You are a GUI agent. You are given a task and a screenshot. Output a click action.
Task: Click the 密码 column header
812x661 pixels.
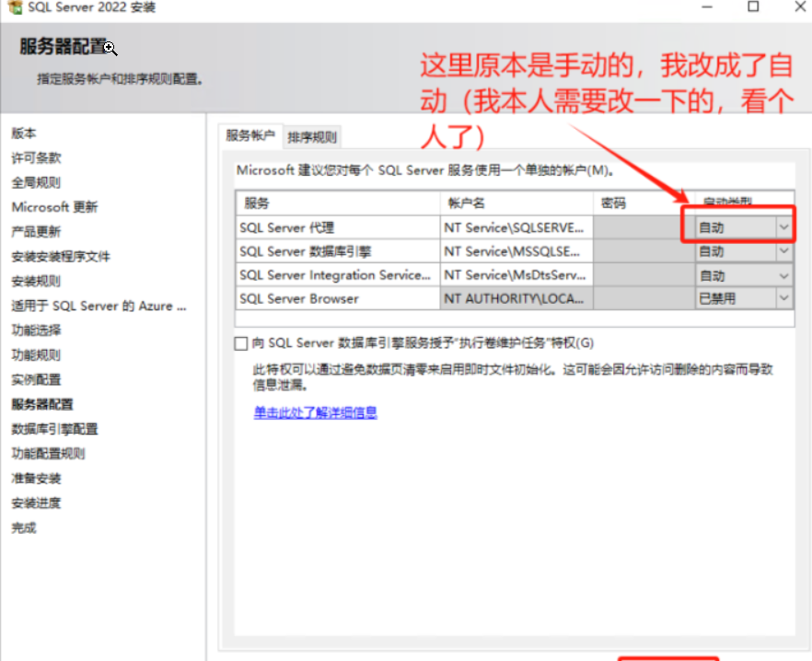[x=644, y=203]
